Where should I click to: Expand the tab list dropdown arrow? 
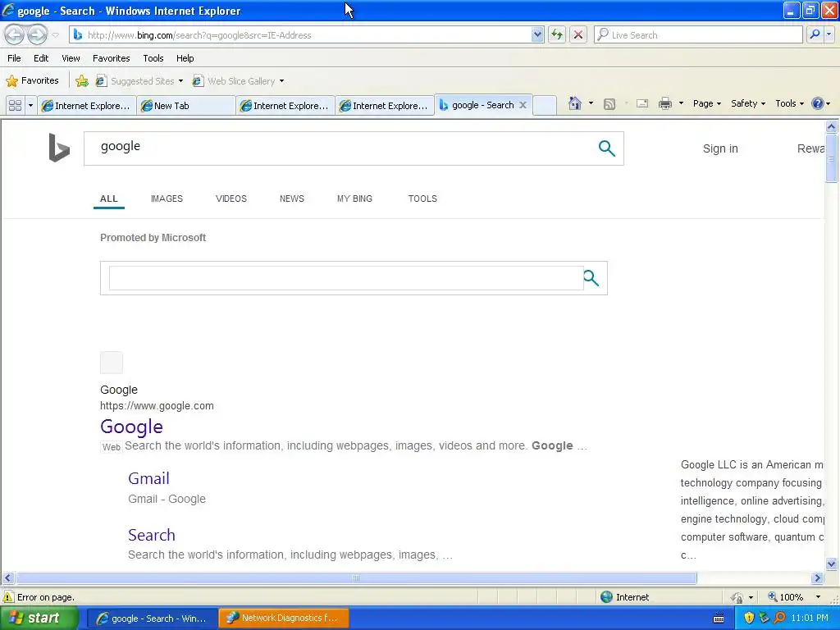pos(30,105)
